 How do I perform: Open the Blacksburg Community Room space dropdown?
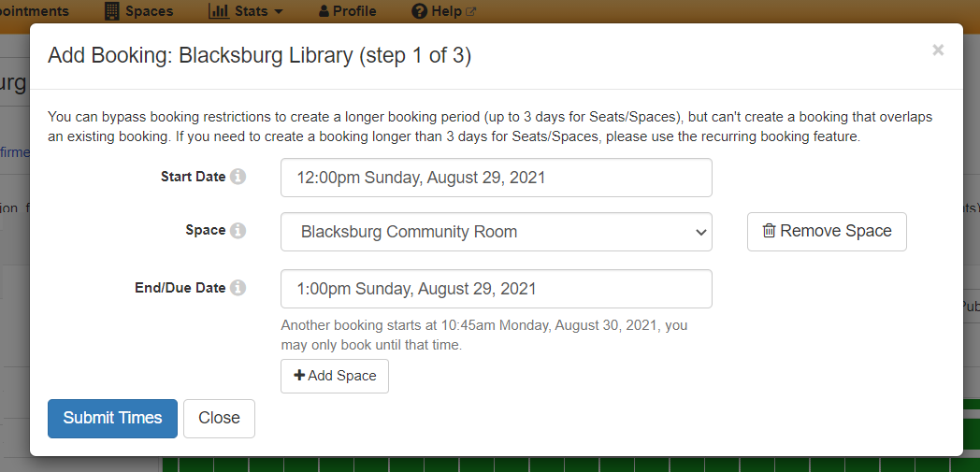click(497, 232)
